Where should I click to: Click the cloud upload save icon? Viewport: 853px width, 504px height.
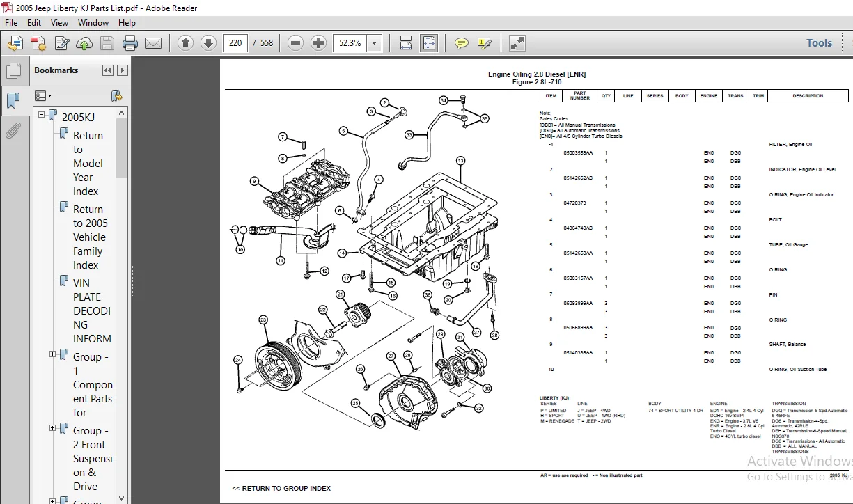pyautogui.click(x=84, y=43)
